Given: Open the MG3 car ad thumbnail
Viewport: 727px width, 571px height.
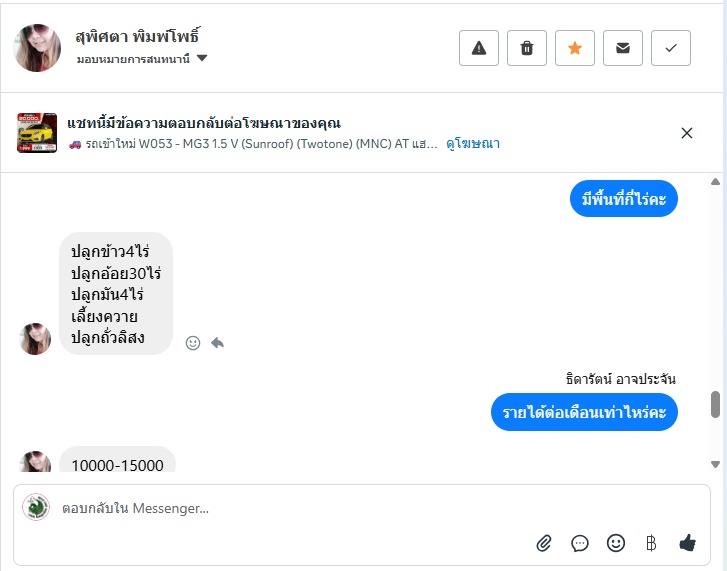Looking at the screenshot, I should [37, 133].
